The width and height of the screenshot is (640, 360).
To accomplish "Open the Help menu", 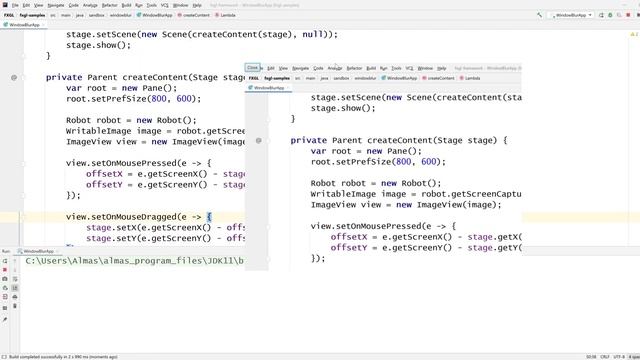I will tap(197, 5).
